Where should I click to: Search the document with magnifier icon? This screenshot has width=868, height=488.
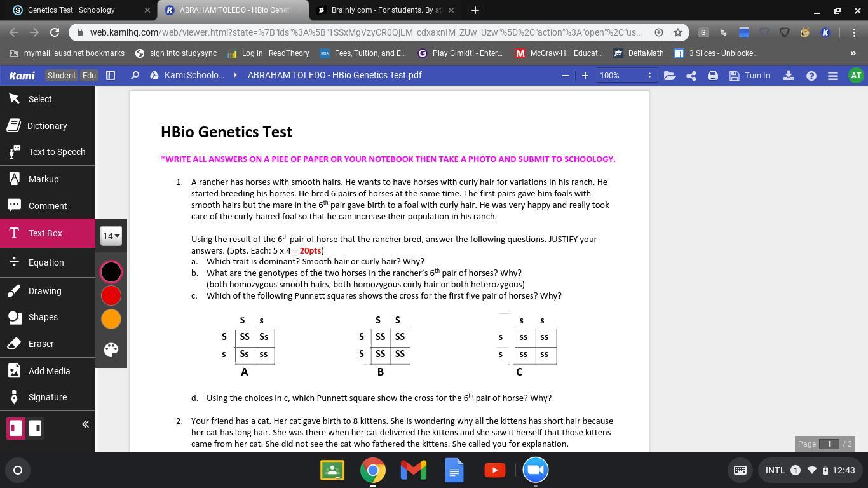coord(135,76)
